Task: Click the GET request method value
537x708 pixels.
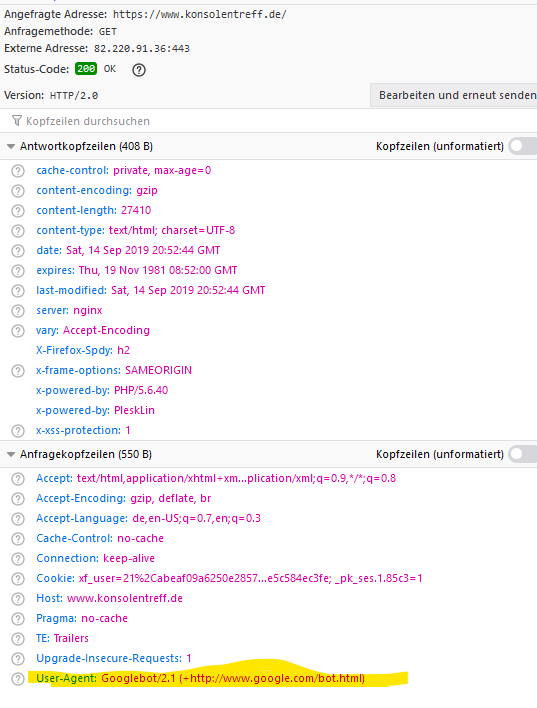Action: (107, 32)
